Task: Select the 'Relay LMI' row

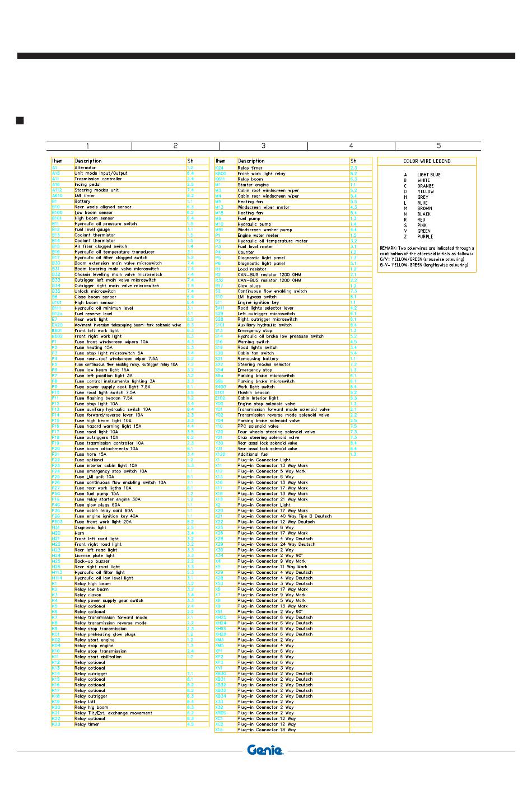Action: click(130, 702)
